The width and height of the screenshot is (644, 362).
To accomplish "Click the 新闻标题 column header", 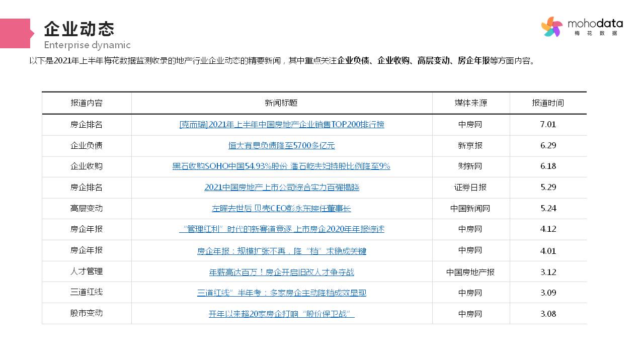I will (282, 103).
